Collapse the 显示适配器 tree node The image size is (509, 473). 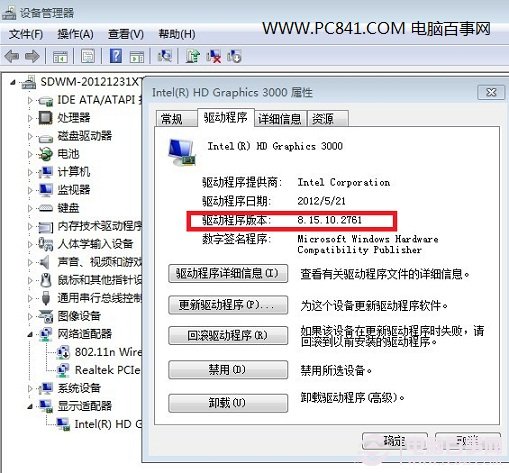[30, 406]
